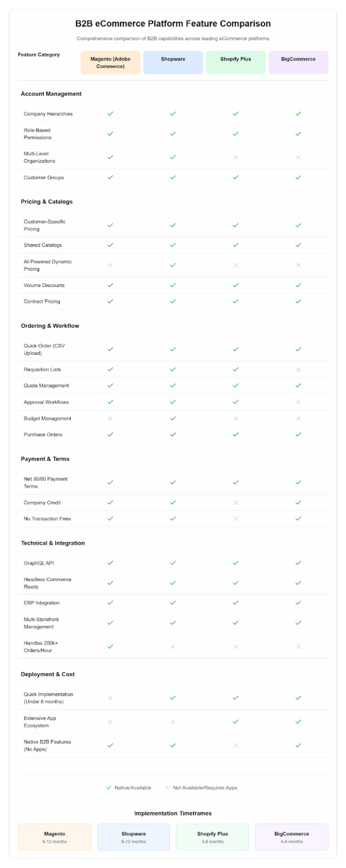Click BigCommerce cross for Requisition Lists
The height and width of the screenshot is (868, 346).
click(298, 370)
